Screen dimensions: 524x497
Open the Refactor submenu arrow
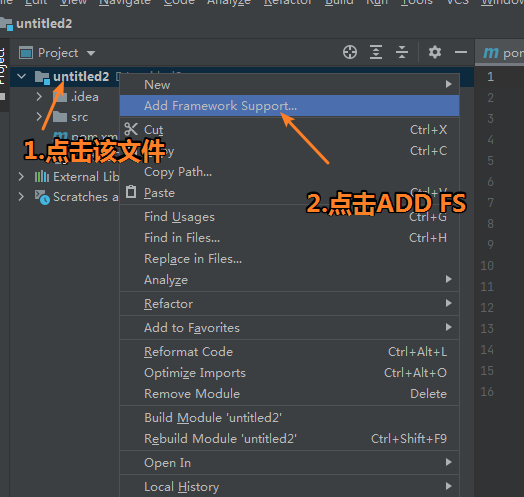449,303
